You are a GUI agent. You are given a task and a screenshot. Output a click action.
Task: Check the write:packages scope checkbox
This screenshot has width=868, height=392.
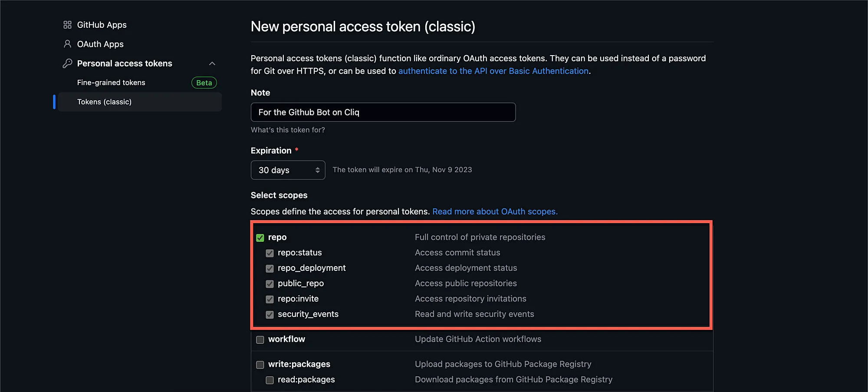coord(260,365)
